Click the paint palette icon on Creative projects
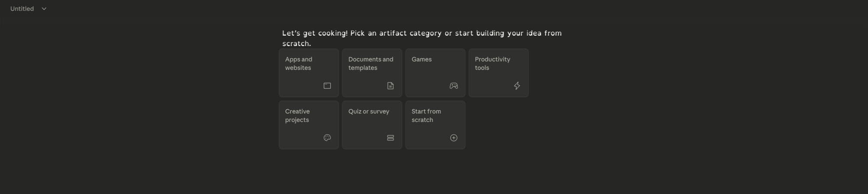The height and width of the screenshot is (194, 868). tap(327, 138)
